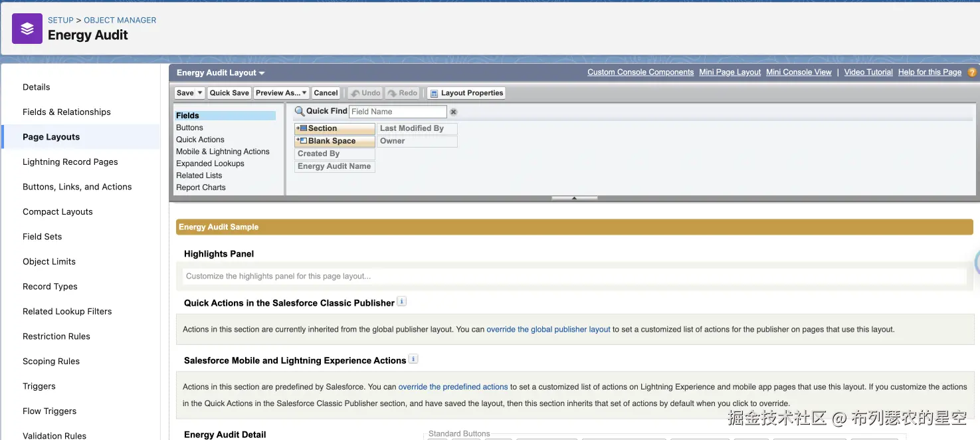Click the help question mark icon
This screenshot has width=980, height=440.
coord(972,72)
